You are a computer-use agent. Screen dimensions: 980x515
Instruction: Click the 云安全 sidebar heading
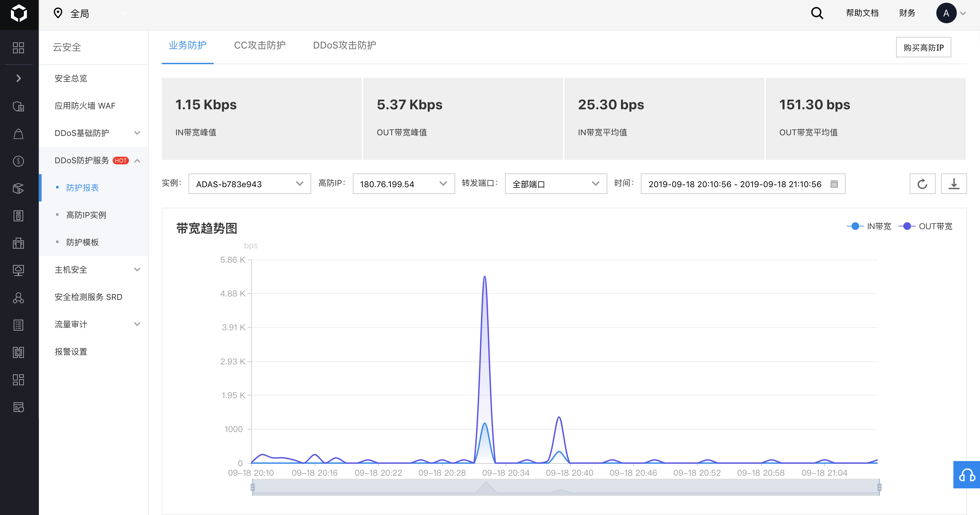67,47
